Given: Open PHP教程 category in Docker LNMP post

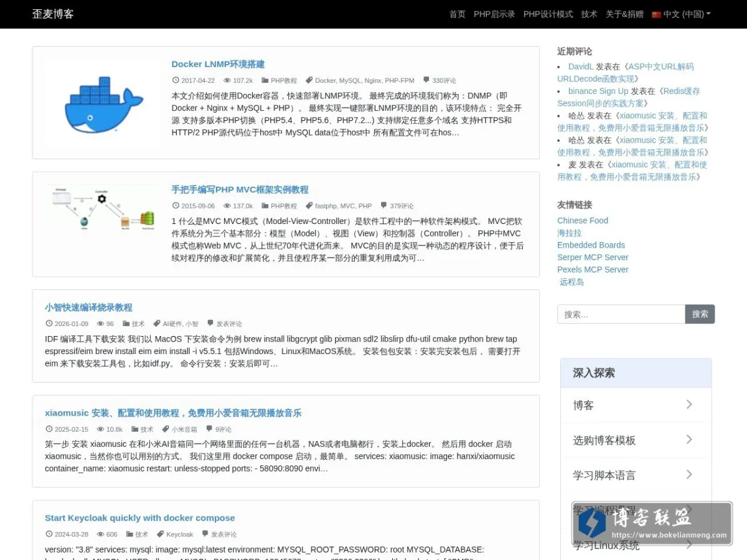Looking at the screenshot, I should [x=284, y=80].
